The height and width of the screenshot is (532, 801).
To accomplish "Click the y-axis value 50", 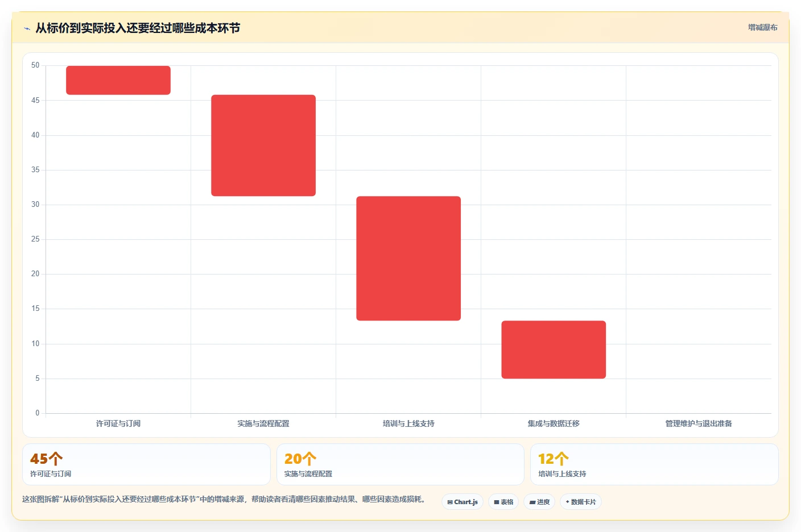I will [35, 65].
